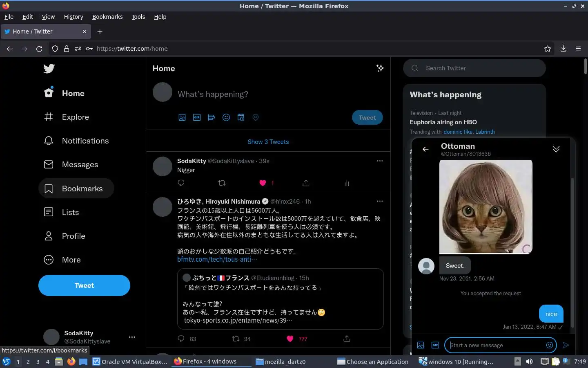Viewport: 588px width, 368px height.
Task: Click volume icon in system tray
Action: pos(529,361)
